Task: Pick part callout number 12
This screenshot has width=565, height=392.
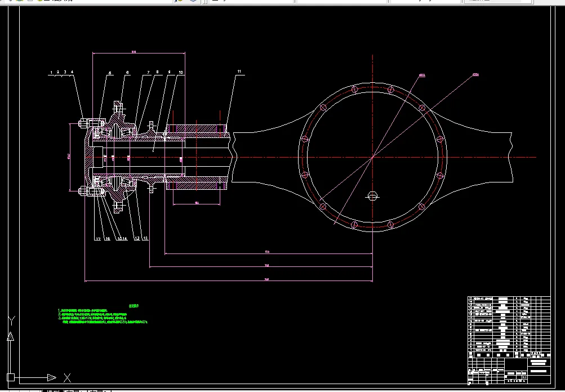Action: click(145, 238)
